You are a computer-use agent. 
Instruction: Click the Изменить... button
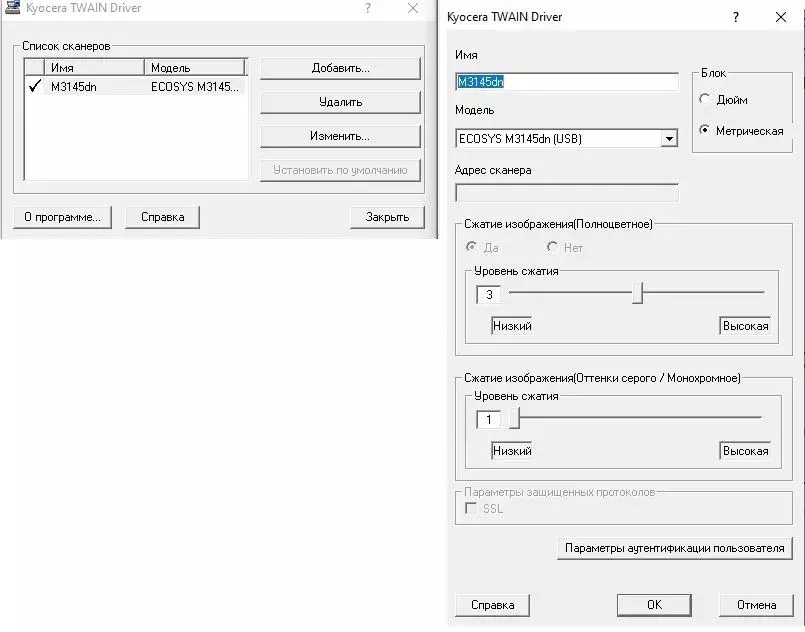click(x=340, y=136)
